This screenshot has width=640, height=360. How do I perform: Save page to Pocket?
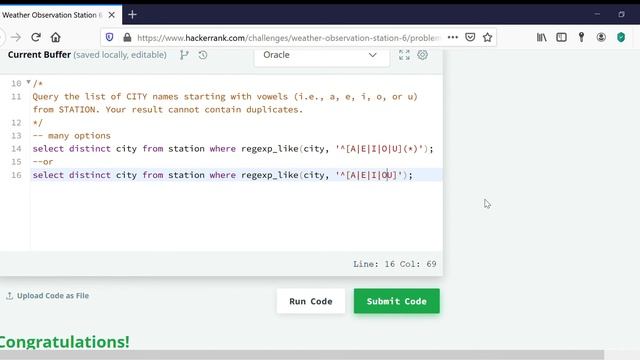470,38
